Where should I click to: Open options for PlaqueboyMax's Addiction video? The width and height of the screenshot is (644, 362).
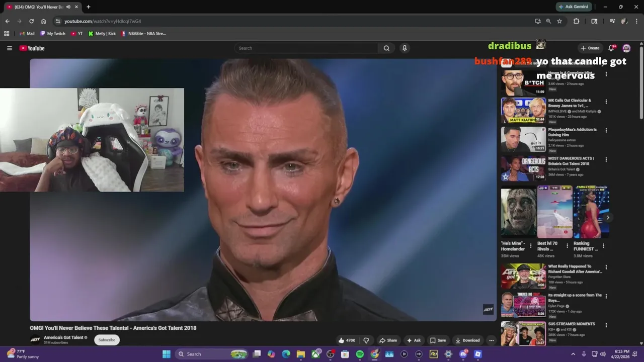(606, 131)
